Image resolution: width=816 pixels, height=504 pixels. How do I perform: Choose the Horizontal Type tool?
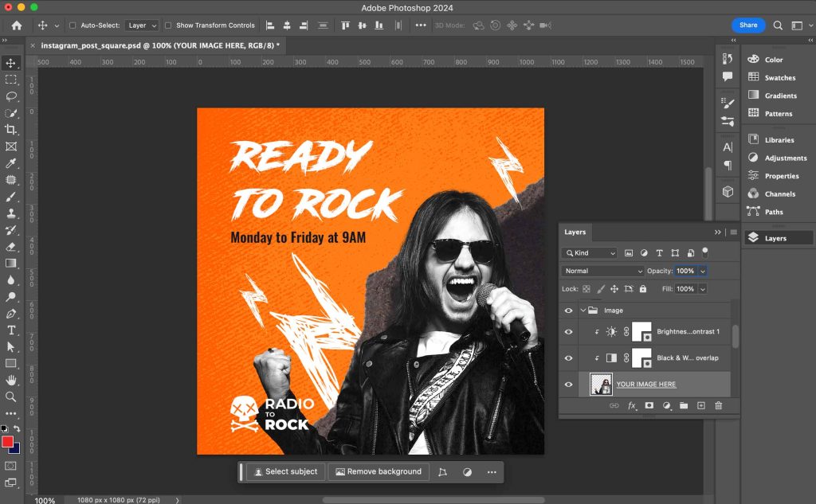11,330
